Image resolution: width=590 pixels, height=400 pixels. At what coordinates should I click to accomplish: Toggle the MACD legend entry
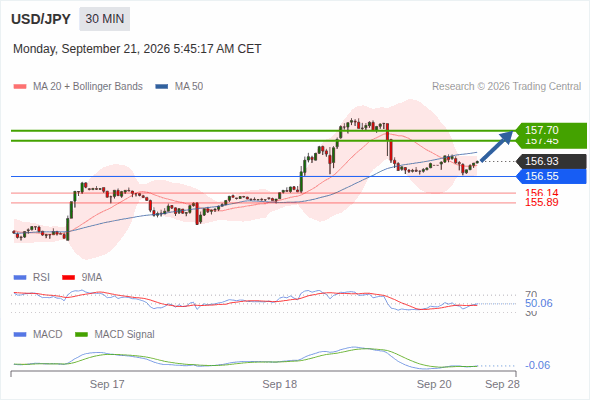click(38, 335)
